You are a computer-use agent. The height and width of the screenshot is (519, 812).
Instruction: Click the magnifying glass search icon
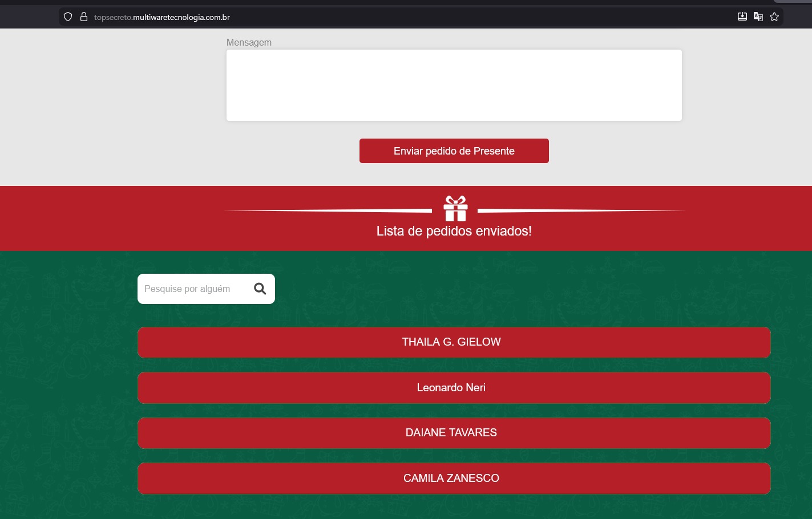[260, 289]
